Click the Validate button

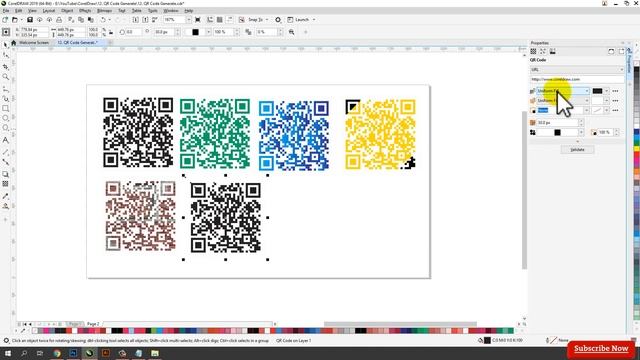click(x=577, y=150)
